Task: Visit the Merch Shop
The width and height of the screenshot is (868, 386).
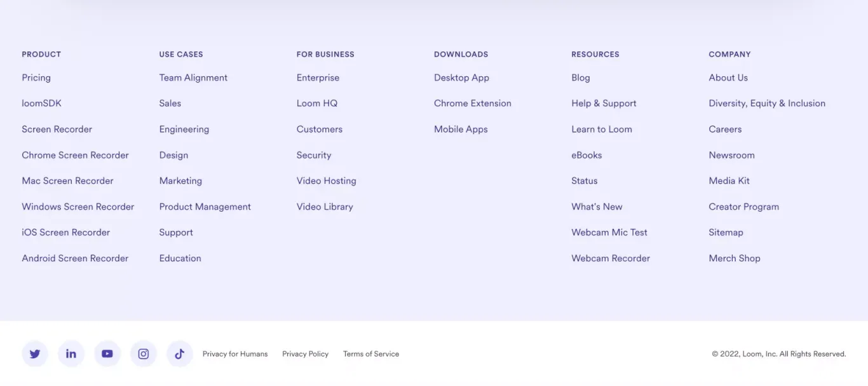Action: 735,258
